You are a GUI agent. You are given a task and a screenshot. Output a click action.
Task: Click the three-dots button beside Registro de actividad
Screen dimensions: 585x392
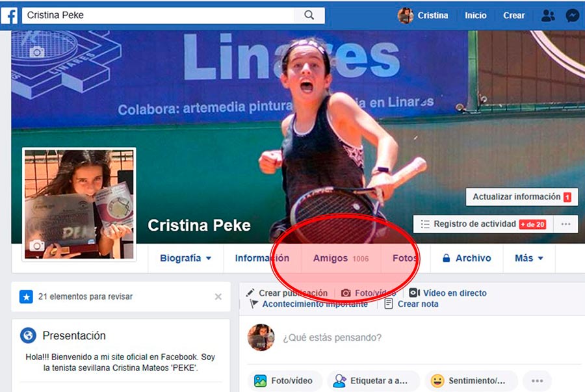pyautogui.click(x=565, y=224)
